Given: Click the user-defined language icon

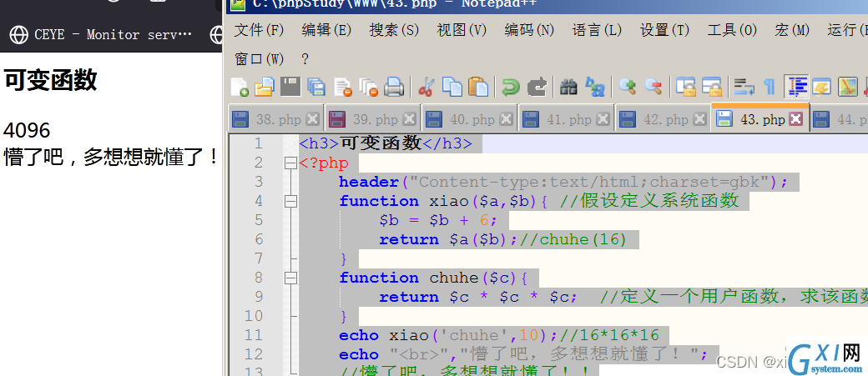Looking at the screenshot, I should pos(821,87).
